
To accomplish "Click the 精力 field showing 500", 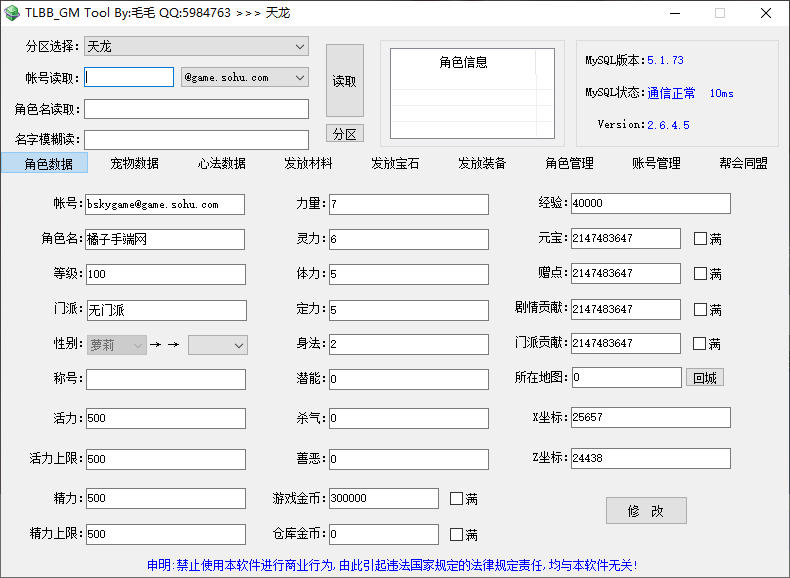I will [166, 498].
